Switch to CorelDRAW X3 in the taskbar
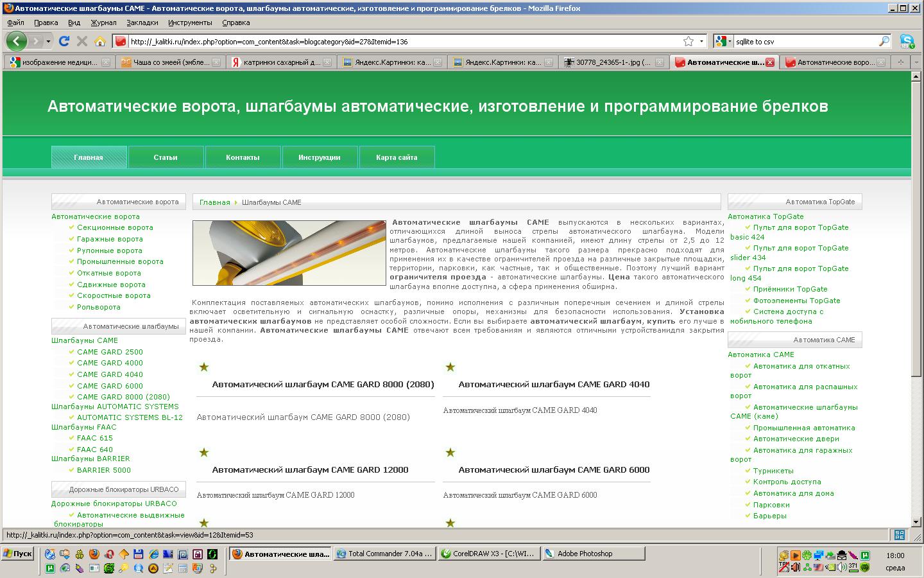The image size is (924, 578). (x=489, y=554)
